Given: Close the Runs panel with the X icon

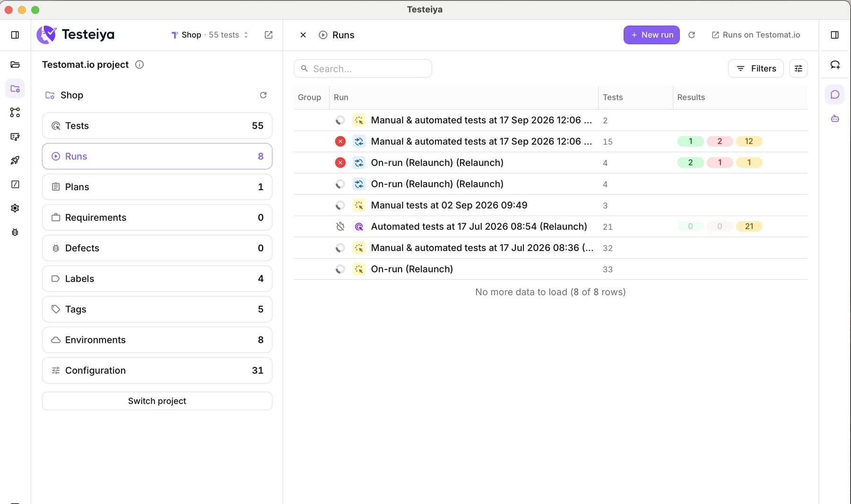Looking at the screenshot, I should coord(303,35).
